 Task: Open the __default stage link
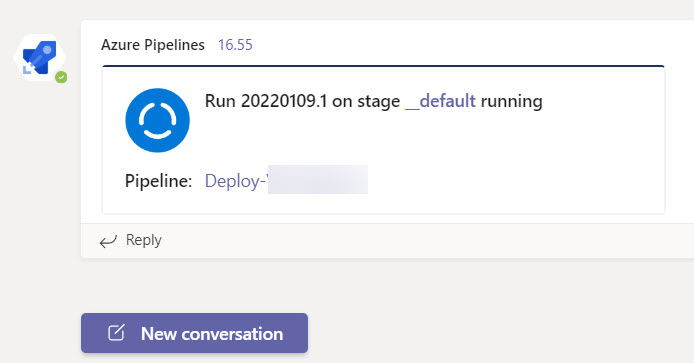point(440,101)
